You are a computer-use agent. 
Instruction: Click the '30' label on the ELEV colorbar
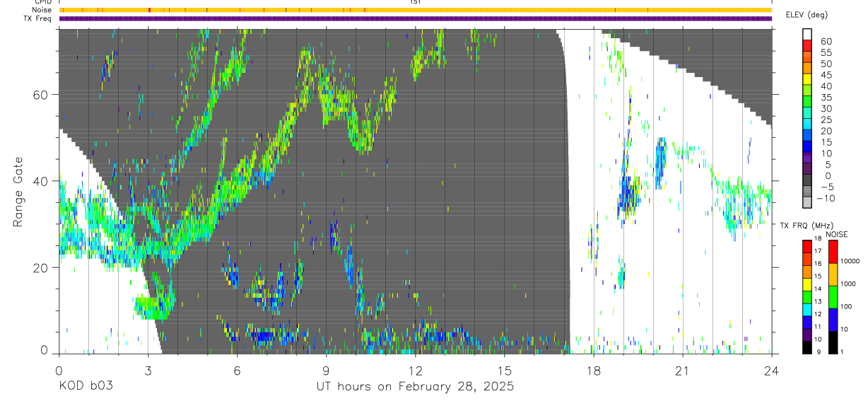click(826, 109)
